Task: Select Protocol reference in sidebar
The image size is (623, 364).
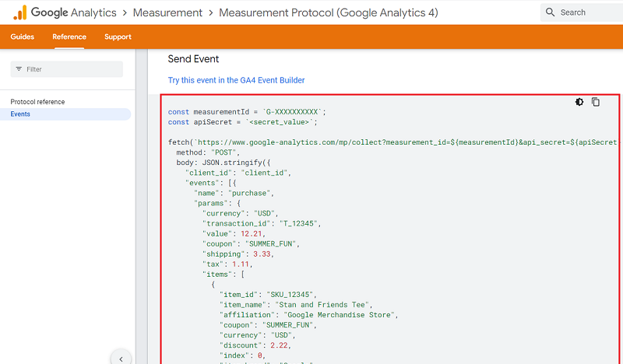Action: tap(37, 102)
